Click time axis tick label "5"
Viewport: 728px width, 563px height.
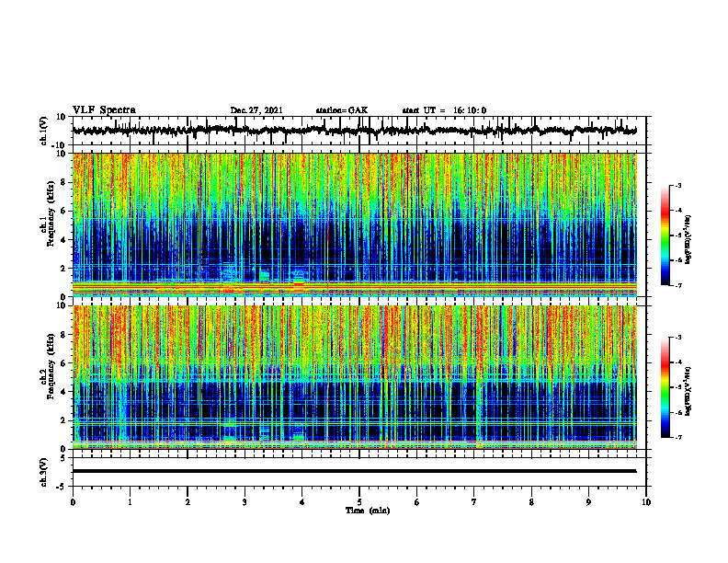click(359, 502)
